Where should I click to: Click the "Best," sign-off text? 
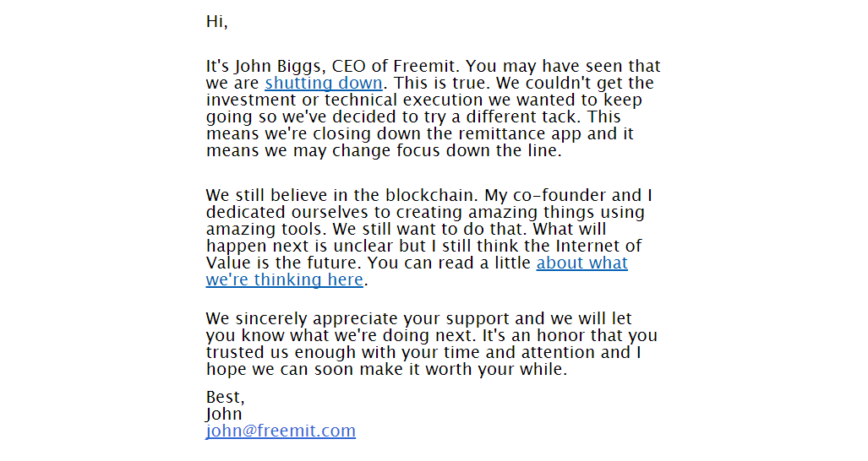[x=225, y=398]
